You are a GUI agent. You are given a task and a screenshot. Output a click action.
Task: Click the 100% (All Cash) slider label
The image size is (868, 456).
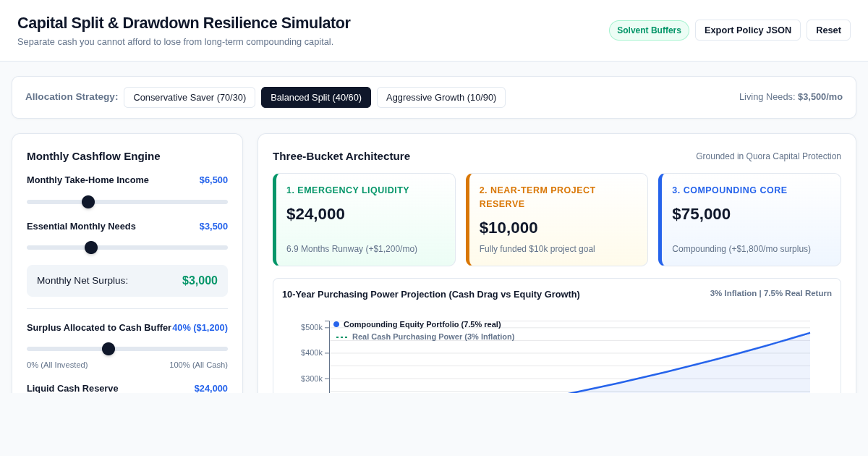198,365
